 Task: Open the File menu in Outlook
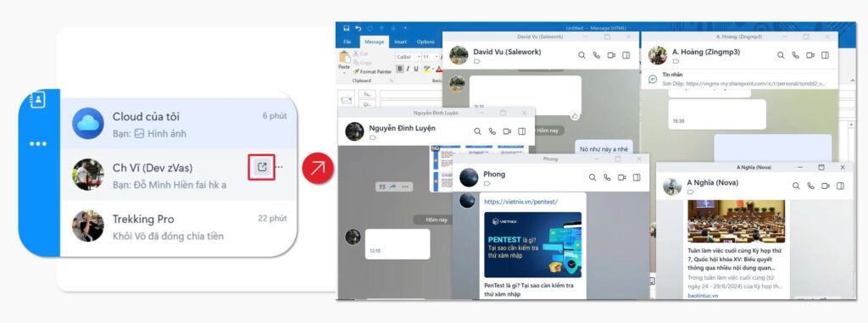click(x=347, y=42)
